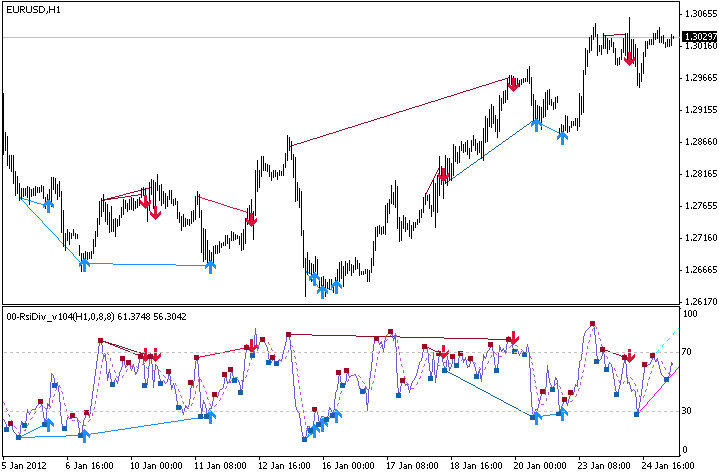Select the red signal arrow on the 18 Jan price bars
719x473 pixels.
point(441,175)
